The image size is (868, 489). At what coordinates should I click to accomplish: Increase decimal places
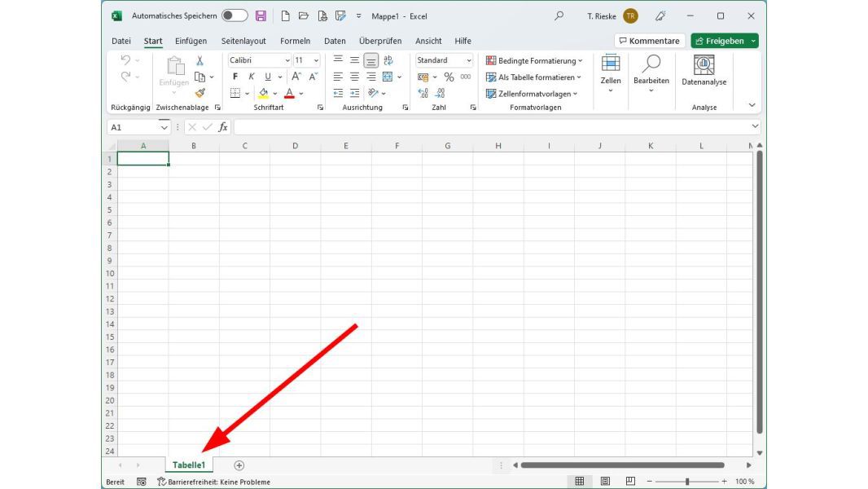point(423,93)
